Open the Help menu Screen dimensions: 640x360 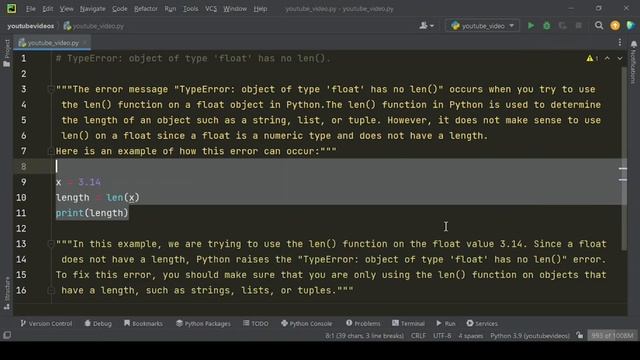click(260, 9)
